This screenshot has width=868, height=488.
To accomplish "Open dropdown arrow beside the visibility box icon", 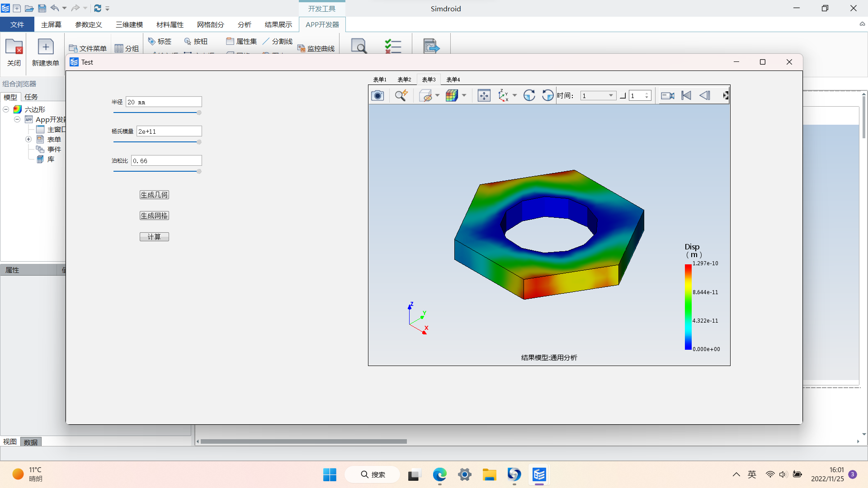I will (x=437, y=96).
